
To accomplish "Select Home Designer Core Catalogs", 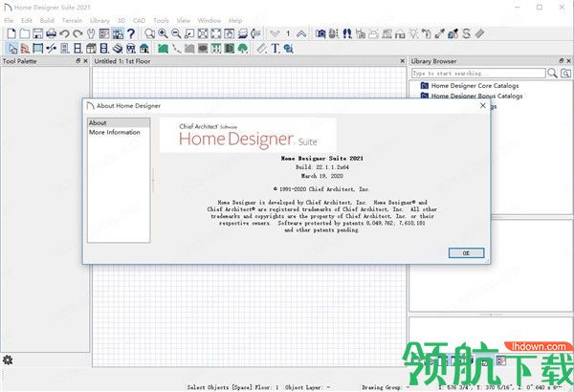I will (x=475, y=86).
